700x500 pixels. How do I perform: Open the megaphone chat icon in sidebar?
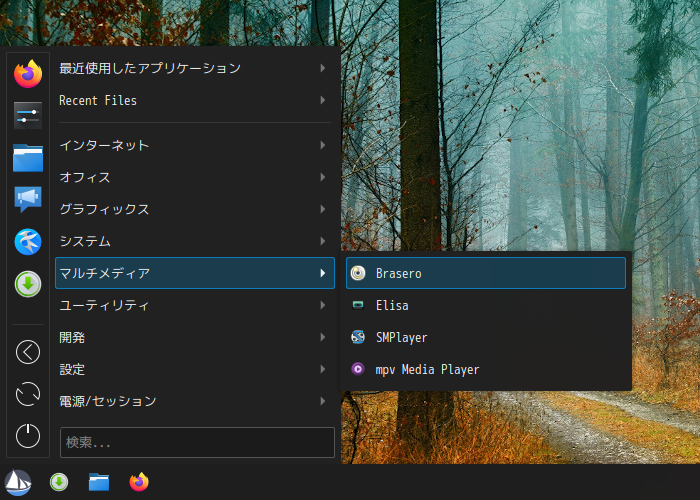pos(28,199)
